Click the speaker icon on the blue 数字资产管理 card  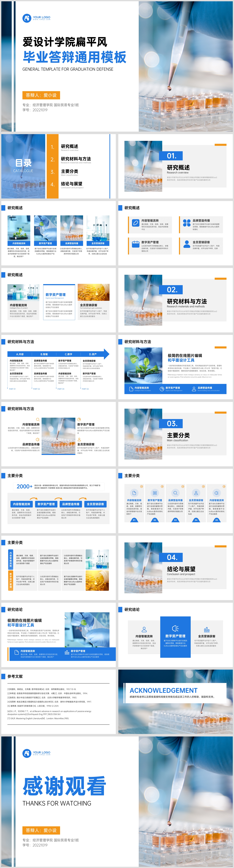point(175,628)
